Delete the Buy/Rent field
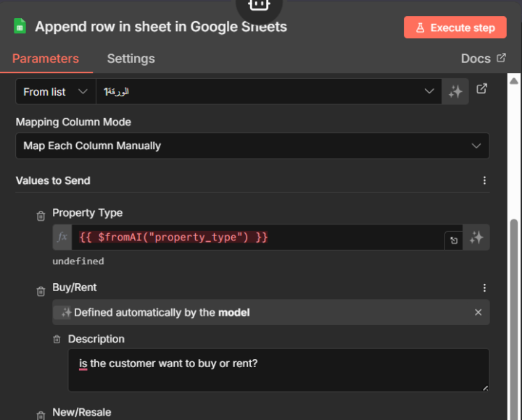522x420 pixels. click(41, 291)
